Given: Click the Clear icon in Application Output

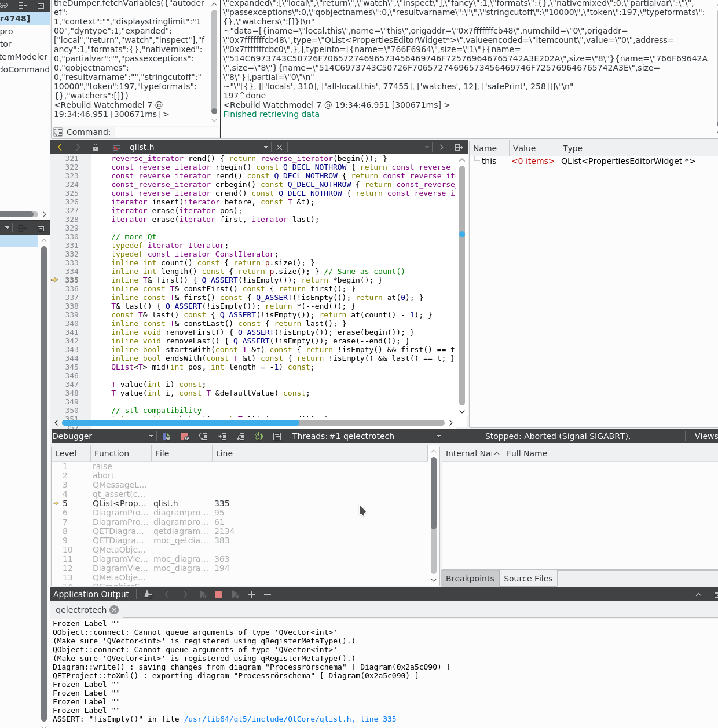Looking at the screenshot, I should (148, 594).
